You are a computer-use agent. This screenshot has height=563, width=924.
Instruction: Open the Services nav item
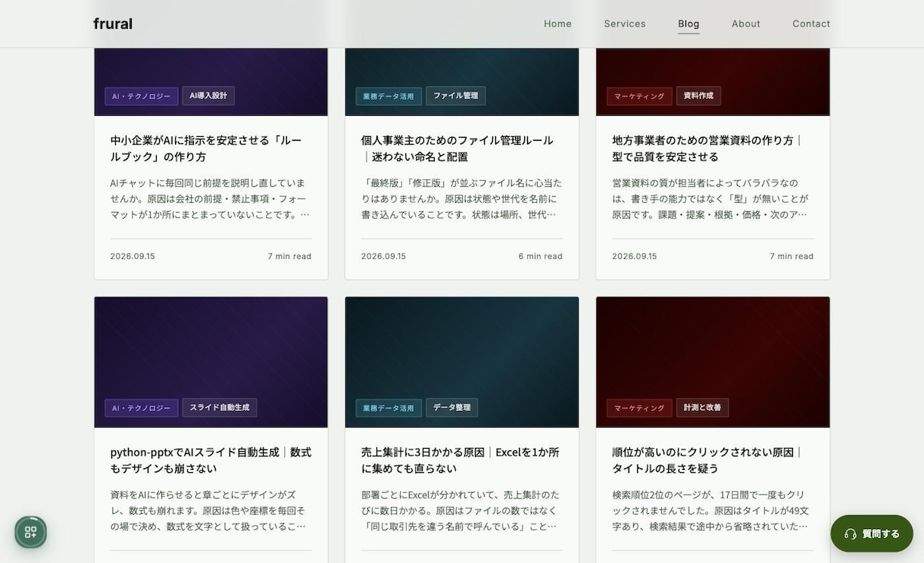point(625,23)
